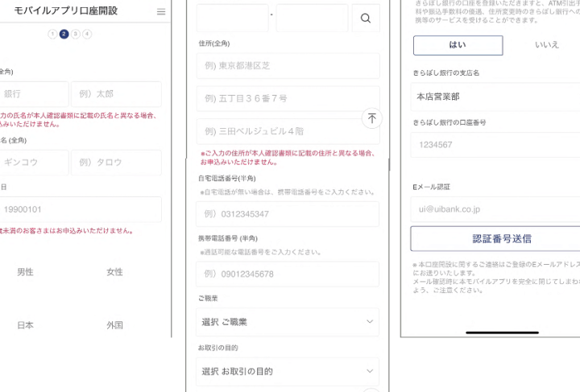Expand the お取引の目的 dropdown
Viewport: 580px width, 392px height.
tap(288, 371)
